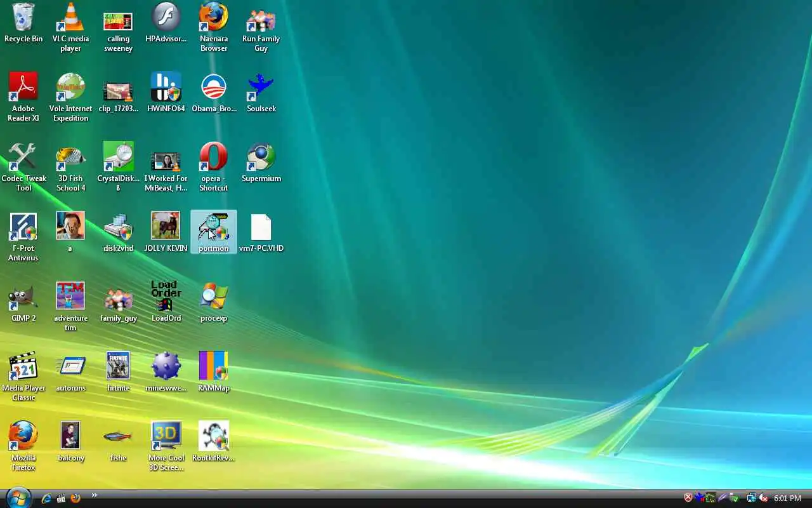
Task: Select the Supermium browser shortcut
Action: (261, 163)
